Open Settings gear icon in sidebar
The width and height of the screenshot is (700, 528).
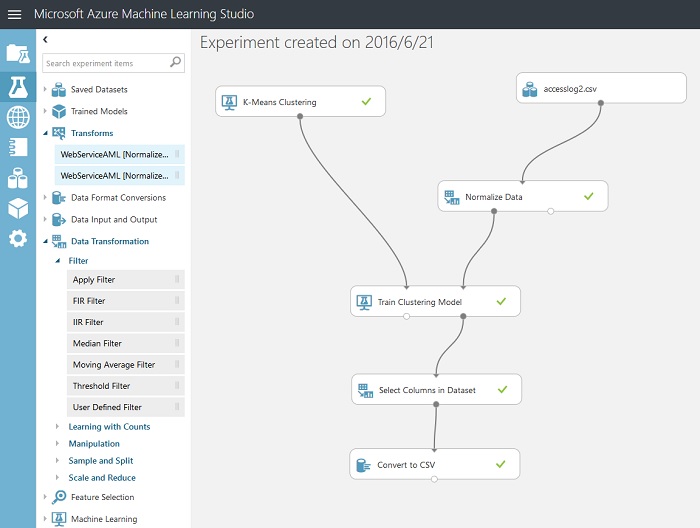pyautogui.click(x=18, y=238)
